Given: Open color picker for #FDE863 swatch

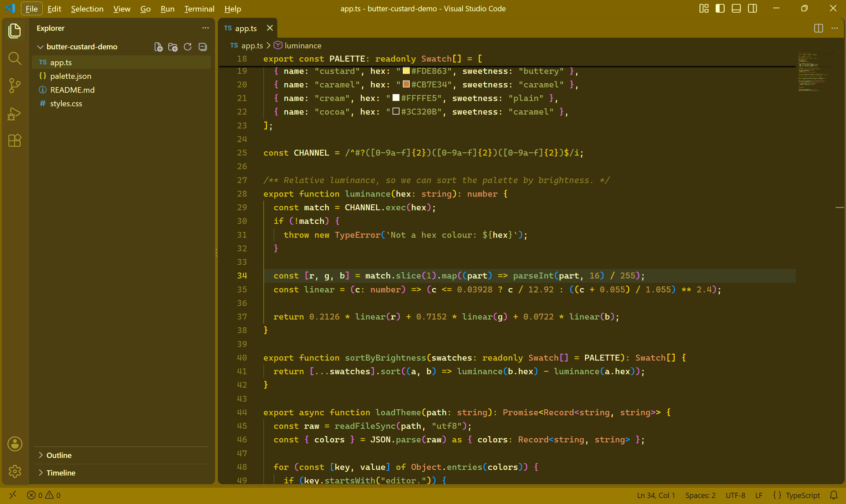Looking at the screenshot, I should 406,70.
